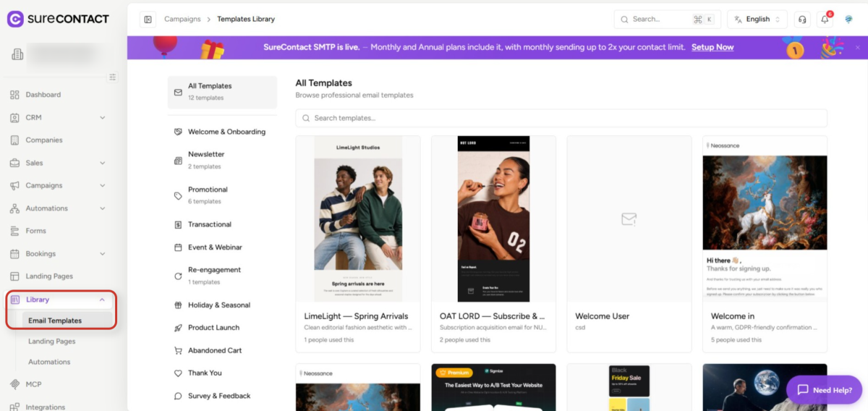Screen dimensions: 868x411
Task: Click the '12 templates' count text
Action: click(x=206, y=98)
